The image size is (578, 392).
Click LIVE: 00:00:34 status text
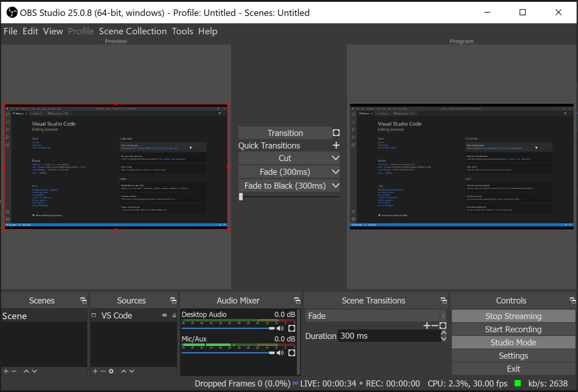(328, 383)
